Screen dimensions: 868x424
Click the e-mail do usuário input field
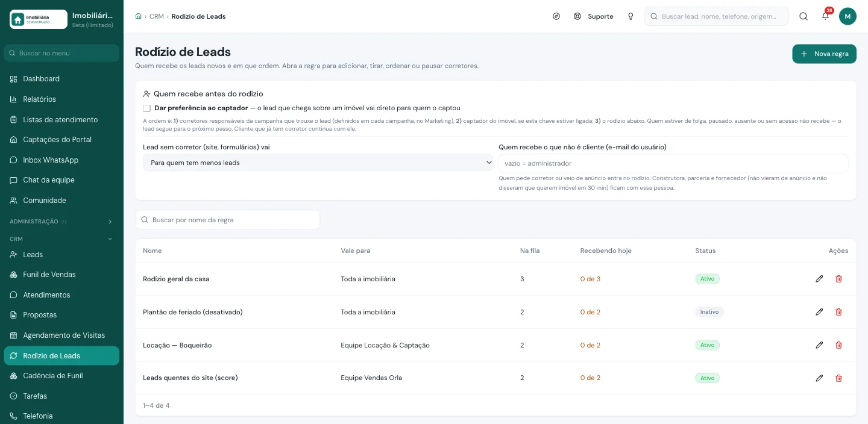click(x=673, y=163)
